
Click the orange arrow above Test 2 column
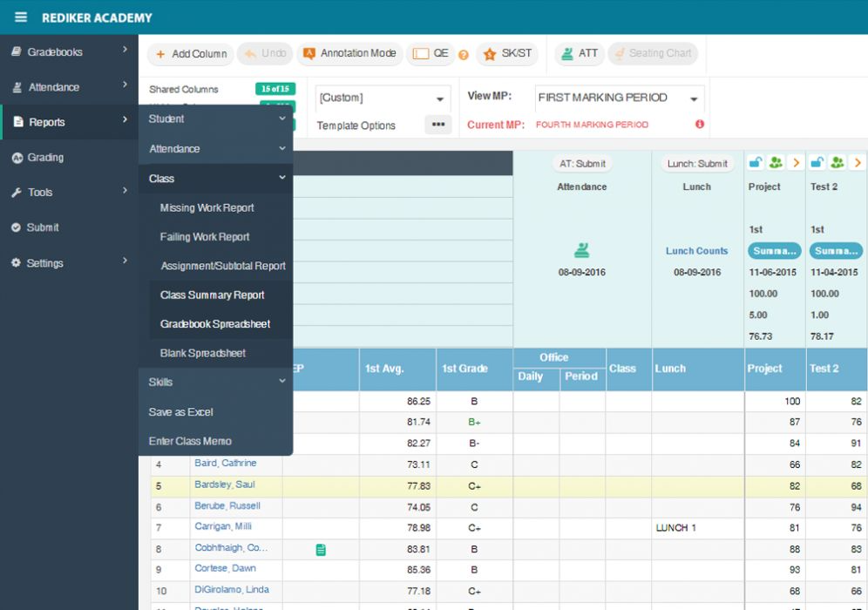[858, 162]
